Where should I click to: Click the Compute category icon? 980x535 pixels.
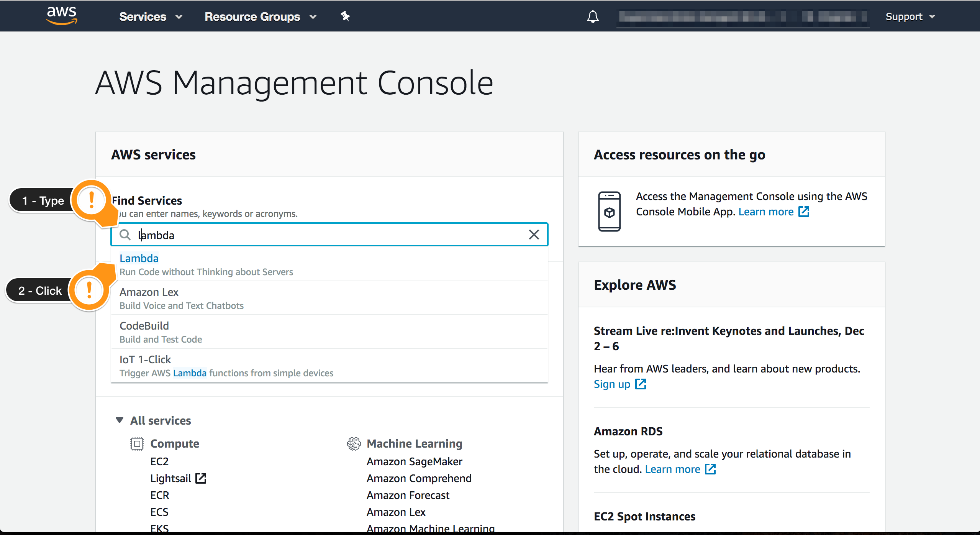coord(137,443)
